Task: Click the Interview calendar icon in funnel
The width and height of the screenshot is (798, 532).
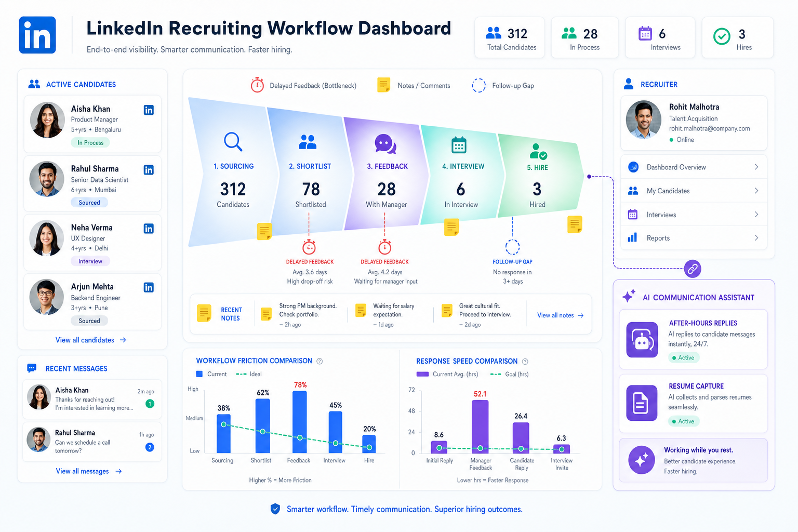Action: tap(459, 145)
